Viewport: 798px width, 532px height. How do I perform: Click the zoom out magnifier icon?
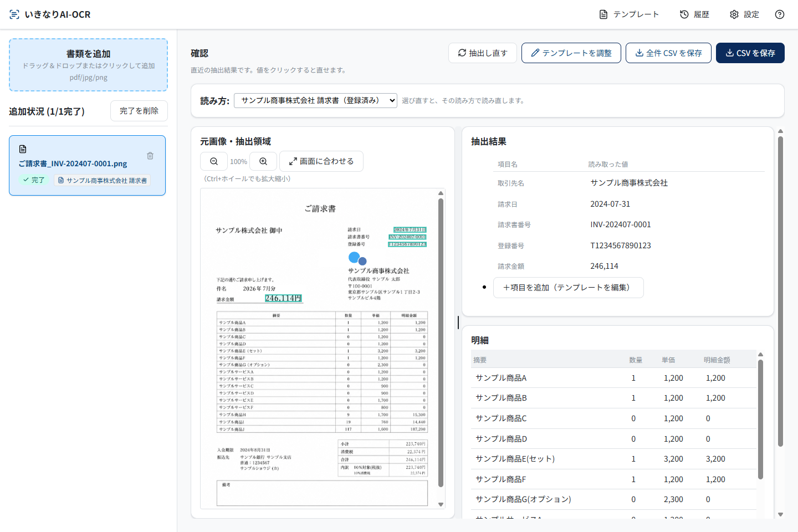[214, 161]
